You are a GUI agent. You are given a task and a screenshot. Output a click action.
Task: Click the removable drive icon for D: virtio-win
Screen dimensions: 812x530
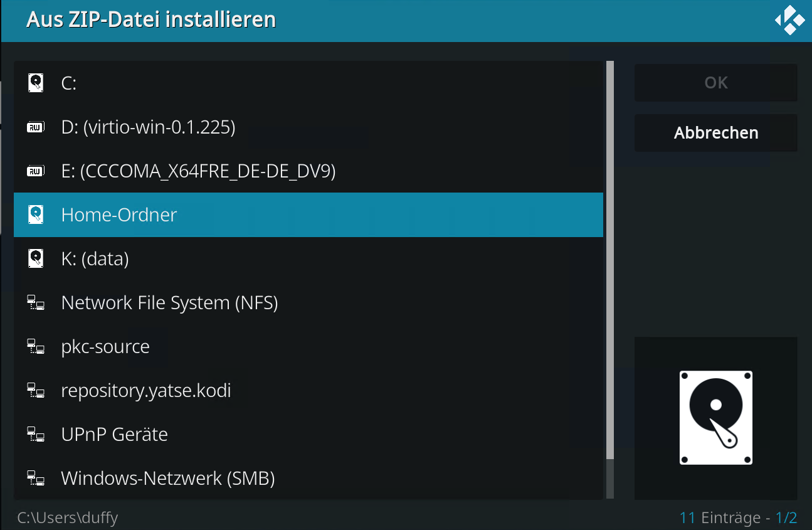[36, 127]
